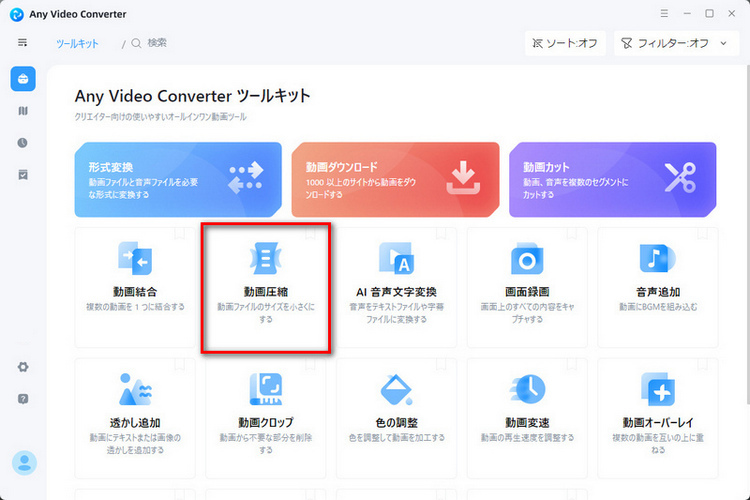Expand the フィルター:オフ filter dropdown
The image size is (750, 500).
click(676, 44)
